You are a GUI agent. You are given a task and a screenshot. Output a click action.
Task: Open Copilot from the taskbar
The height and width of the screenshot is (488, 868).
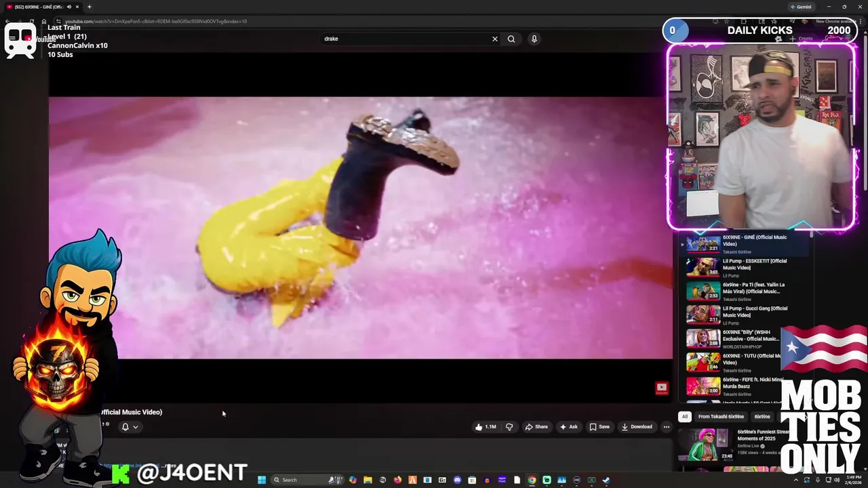point(353,480)
